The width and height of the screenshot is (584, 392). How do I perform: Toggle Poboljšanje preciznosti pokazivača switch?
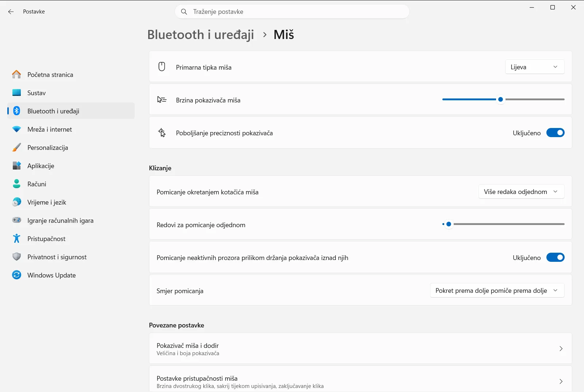click(x=555, y=133)
